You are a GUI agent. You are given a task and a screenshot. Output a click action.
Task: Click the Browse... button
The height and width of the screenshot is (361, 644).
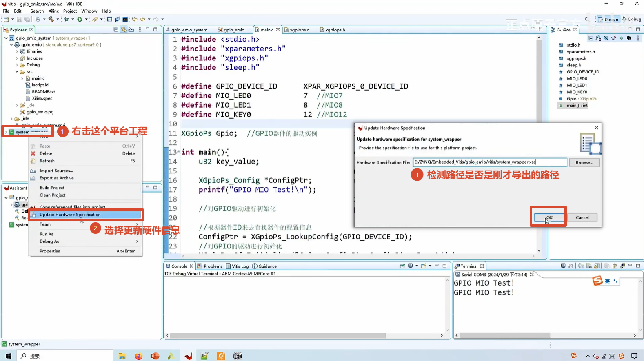coord(584,162)
